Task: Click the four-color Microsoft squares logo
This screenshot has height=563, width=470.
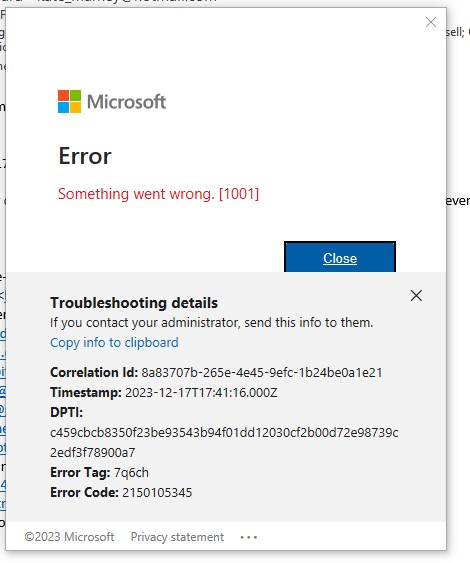Action: point(69,102)
